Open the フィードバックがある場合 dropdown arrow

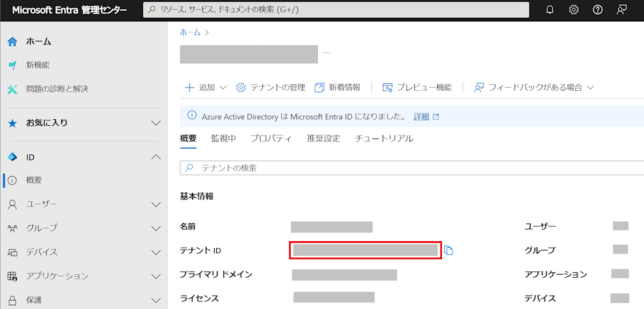click(x=590, y=88)
